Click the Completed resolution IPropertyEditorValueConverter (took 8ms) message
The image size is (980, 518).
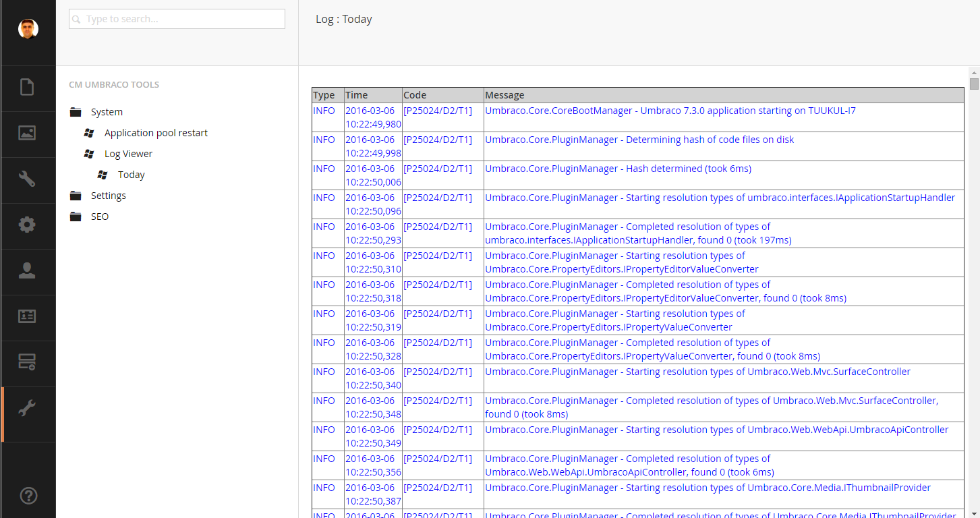point(666,291)
